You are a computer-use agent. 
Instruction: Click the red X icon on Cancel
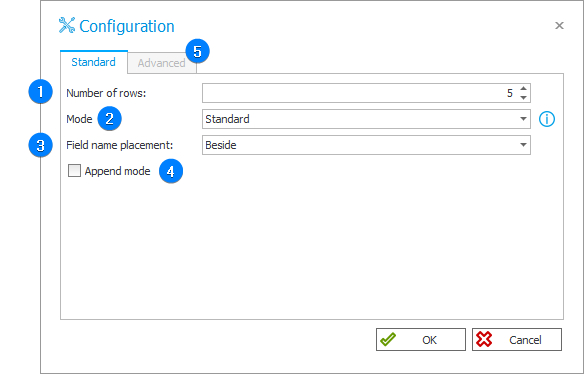pyautogui.click(x=484, y=339)
